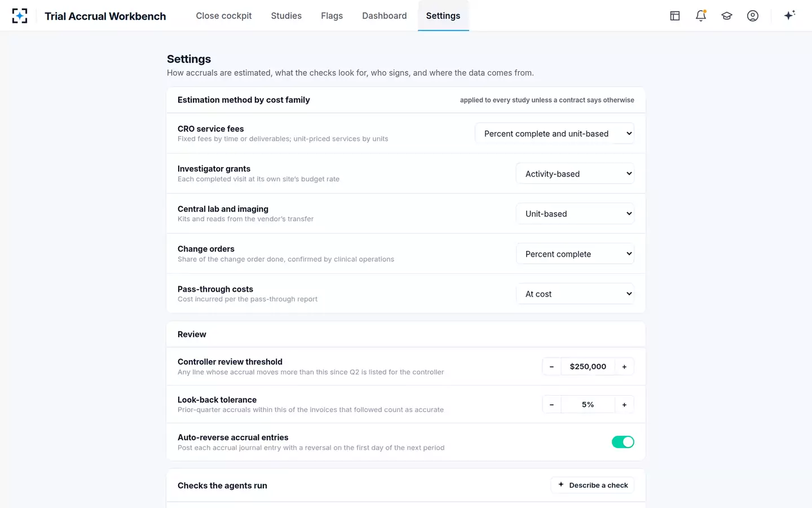Open the Flags tab
The height and width of the screenshot is (508, 812).
pos(332,16)
